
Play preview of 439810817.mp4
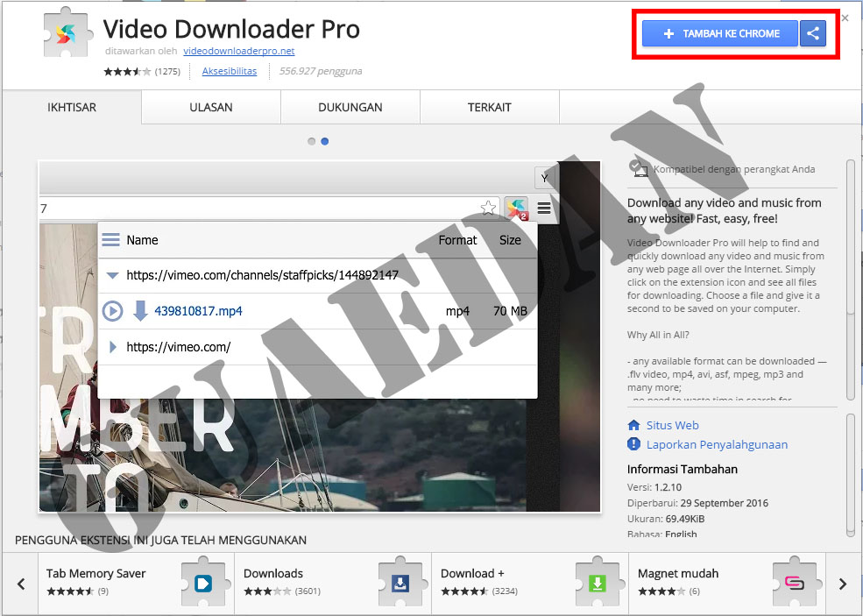tap(113, 311)
